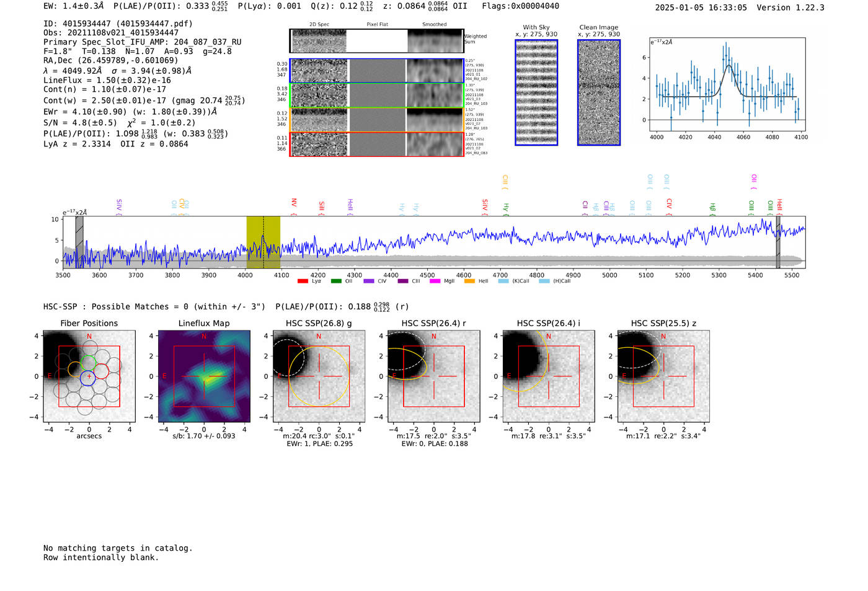Click the Pixel Flat column header
The image size is (868, 591).
pos(377,24)
